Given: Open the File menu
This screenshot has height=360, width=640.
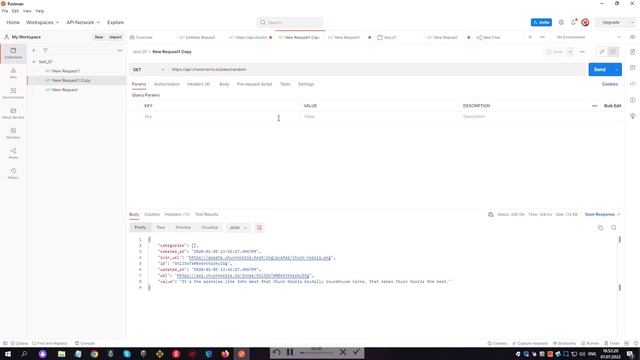Looking at the screenshot, I should 5,11.
